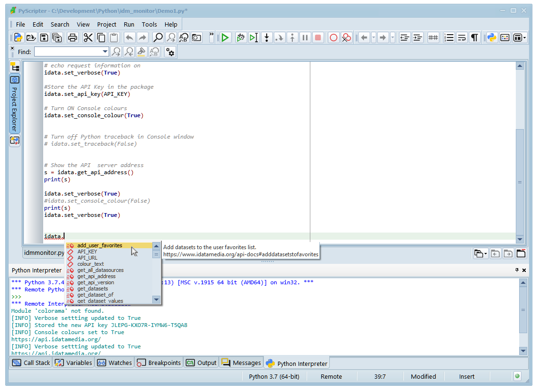Switch to the Breakpoints tab
This screenshot has height=392, width=540.
point(159,363)
